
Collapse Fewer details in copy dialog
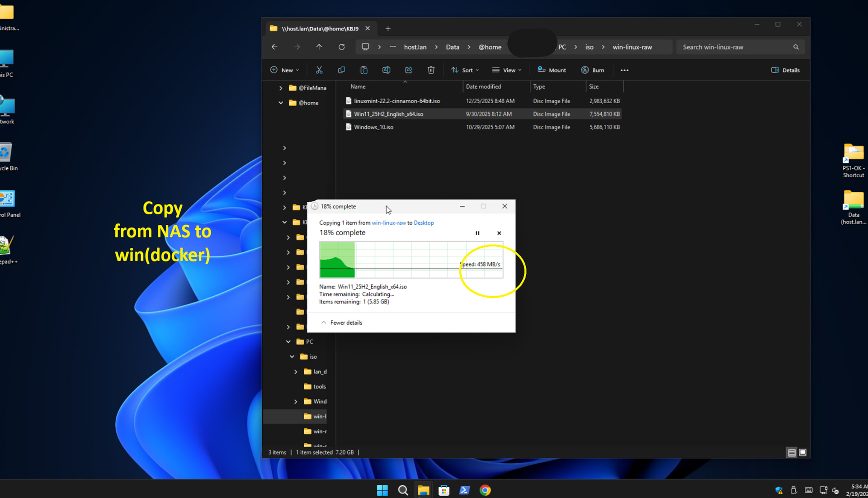click(x=341, y=323)
